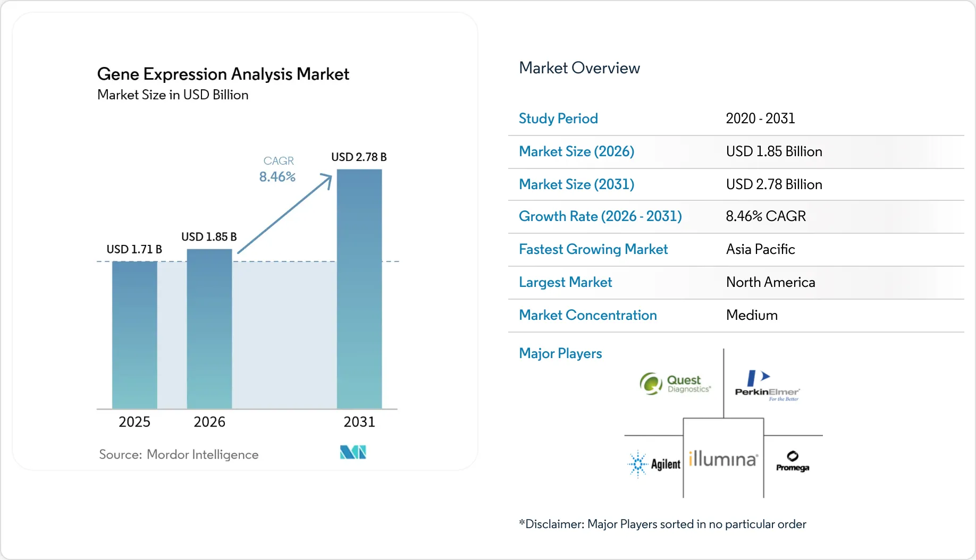Click the CAGR growth arrow
Image resolution: width=976 pixels, height=560 pixels.
point(284,213)
